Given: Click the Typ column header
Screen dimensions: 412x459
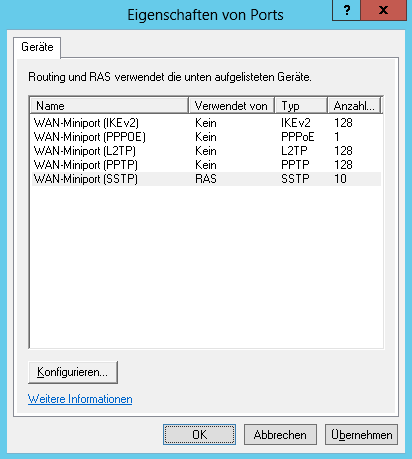Looking at the screenshot, I should click(301, 106).
